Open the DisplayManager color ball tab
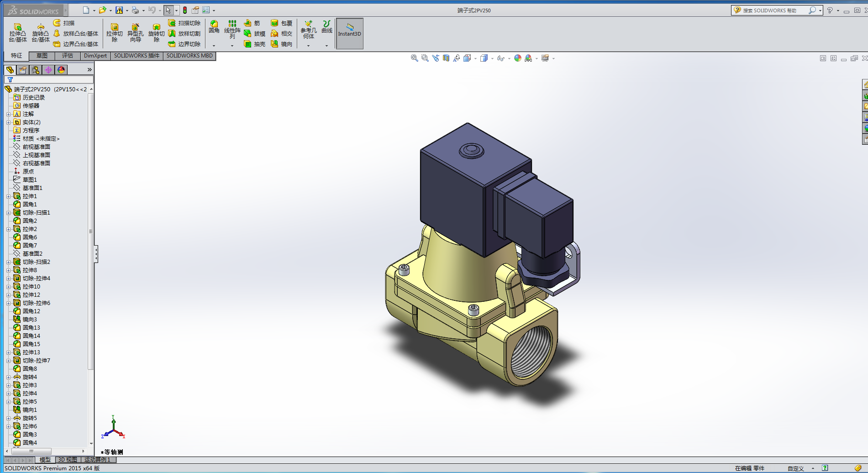The height and width of the screenshot is (473, 868). [61, 70]
